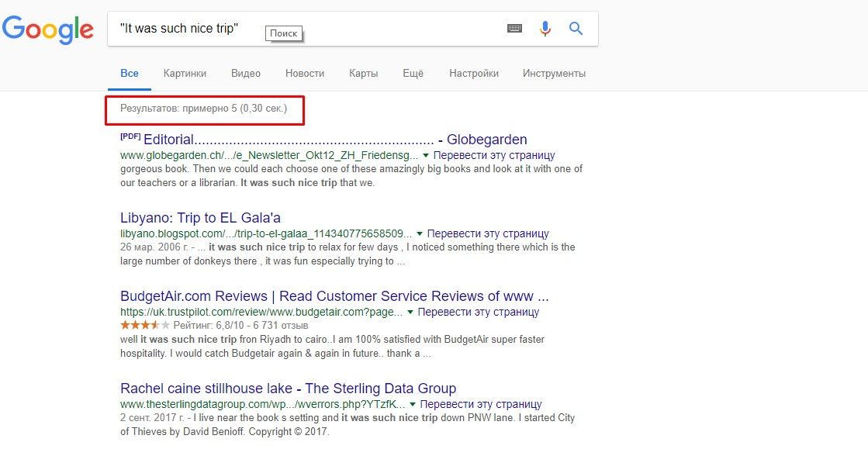Screen dimensions: 868x456
Task: Click the 26 мар. 2006 г. date
Action: 154,247
